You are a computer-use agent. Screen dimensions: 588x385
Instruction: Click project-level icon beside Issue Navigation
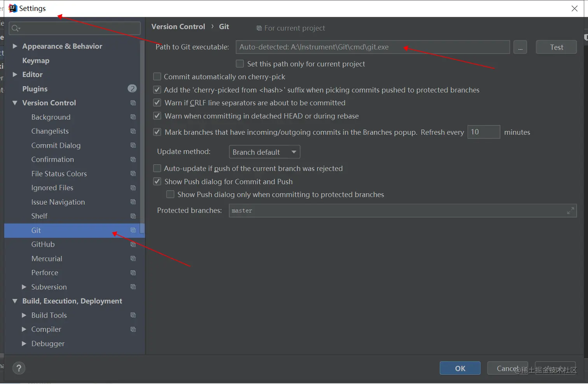(133, 202)
